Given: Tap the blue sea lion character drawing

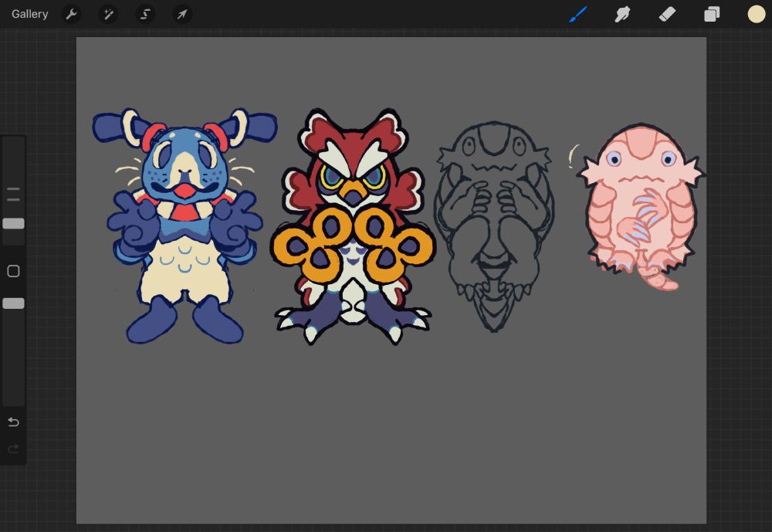Looking at the screenshot, I should [185, 225].
